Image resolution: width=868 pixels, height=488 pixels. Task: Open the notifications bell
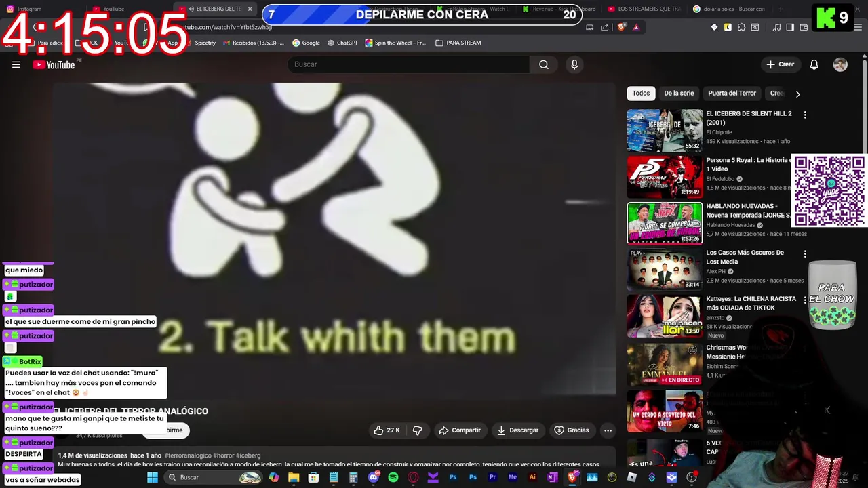[814, 64]
